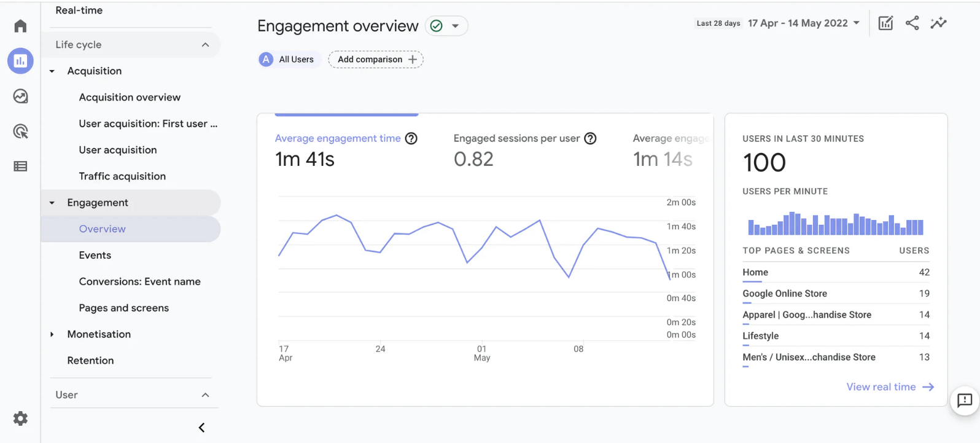Click the help icon beside Average engagement time
The image size is (980, 443).
coord(411,138)
